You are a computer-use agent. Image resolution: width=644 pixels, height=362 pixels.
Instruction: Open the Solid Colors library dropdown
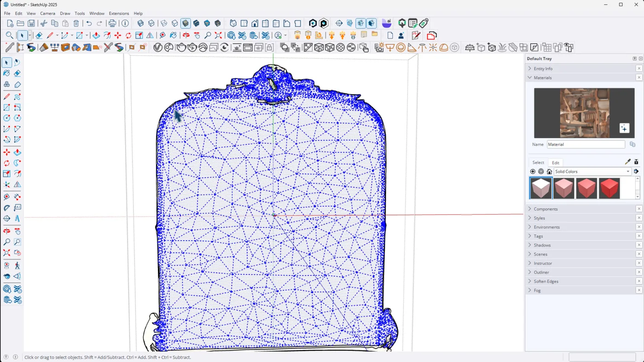click(627, 171)
